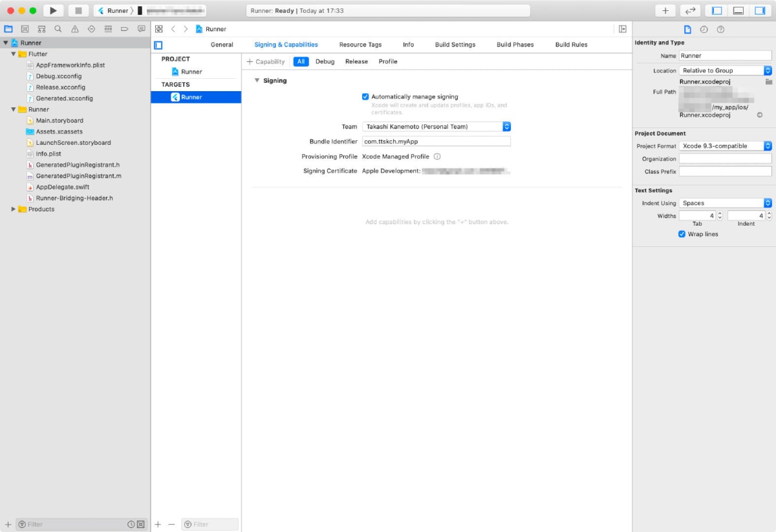Screen dimensions: 776x532
Task: Open the Location Relative to Group dropdown
Action: click(x=726, y=70)
